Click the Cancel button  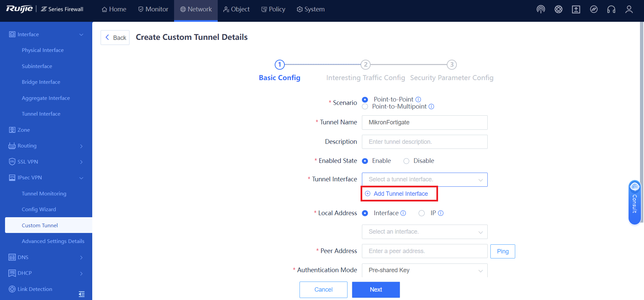coord(323,290)
